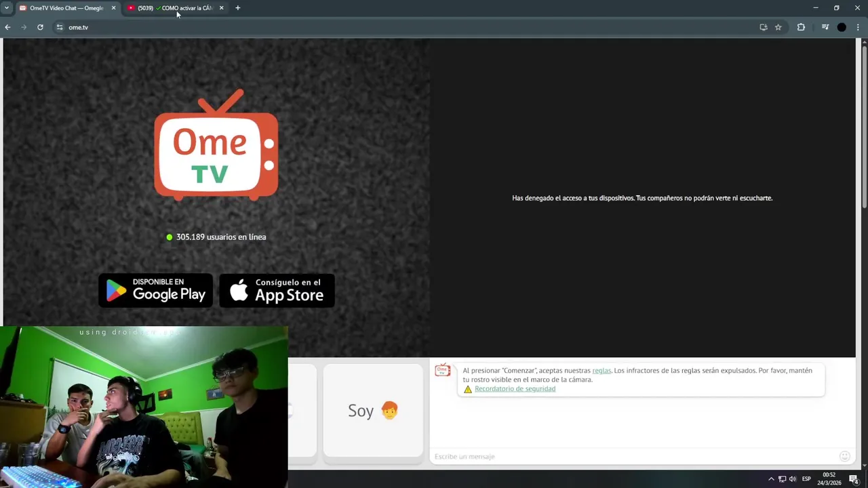This screenshot has height=488, width=868.
Task: Open the Recordatorio de seguridad link
Action: coord(515,389)
